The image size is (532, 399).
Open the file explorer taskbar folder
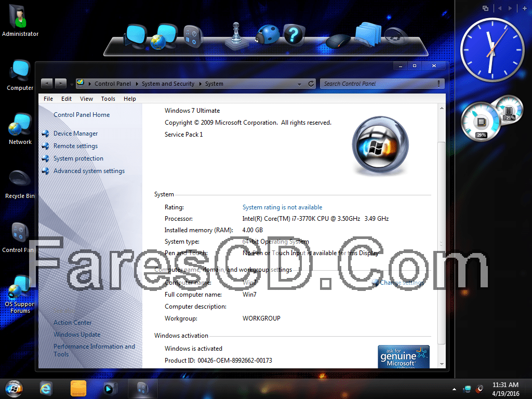(78, 389)
